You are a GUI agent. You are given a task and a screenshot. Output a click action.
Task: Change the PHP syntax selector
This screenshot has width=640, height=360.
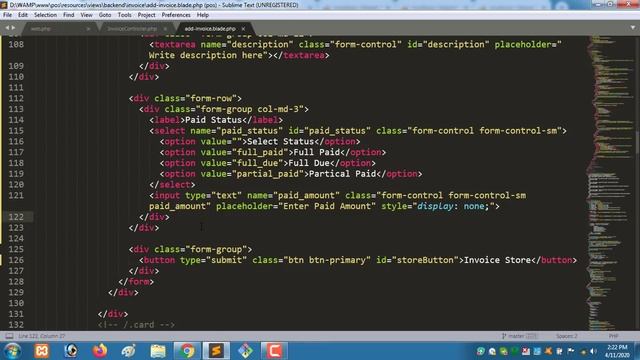[613, 336]
